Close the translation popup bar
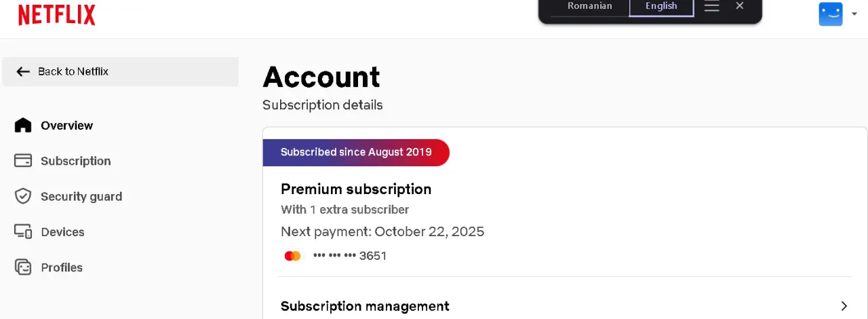The width and height of the screenshot is (868, 319). [740, 6]
